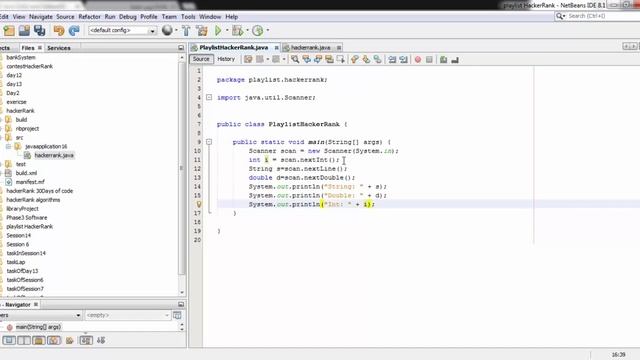Open the Profile Project dropdown arrow

268,31
